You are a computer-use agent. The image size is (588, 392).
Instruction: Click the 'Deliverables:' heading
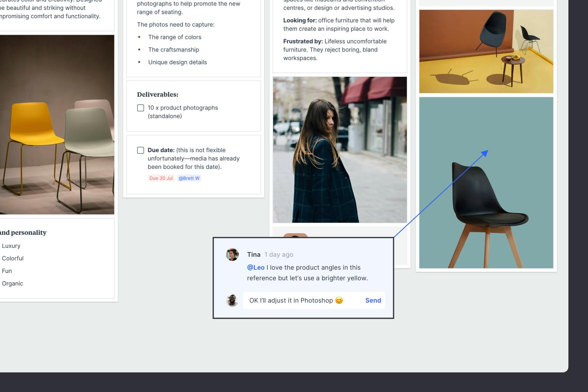click(x=158, y=94)
